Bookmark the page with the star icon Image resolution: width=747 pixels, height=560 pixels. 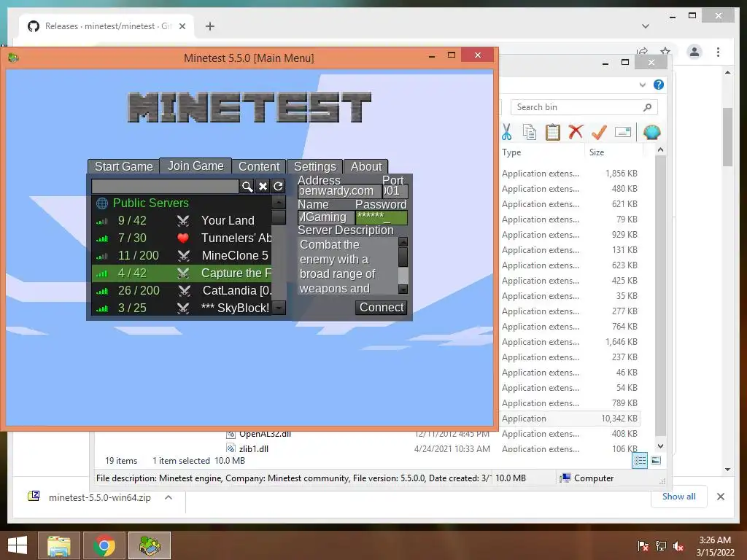(x=665, y=52)
